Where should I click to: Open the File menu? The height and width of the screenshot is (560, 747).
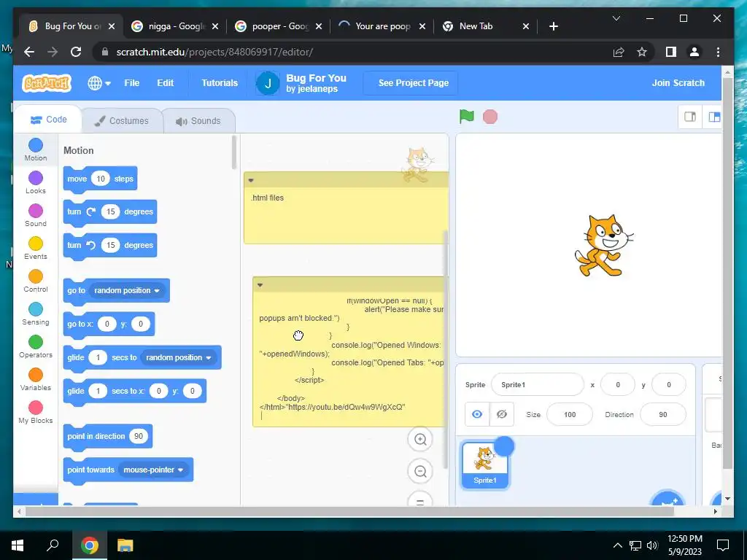coord(131,83)
